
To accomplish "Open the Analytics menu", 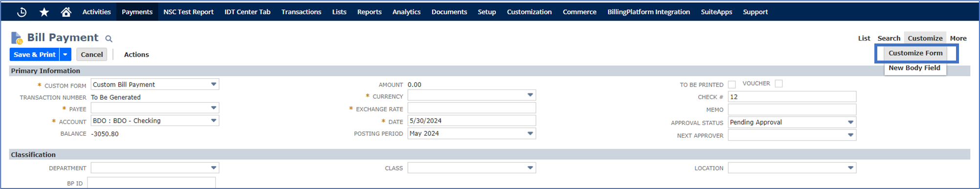I will (406, 12).
